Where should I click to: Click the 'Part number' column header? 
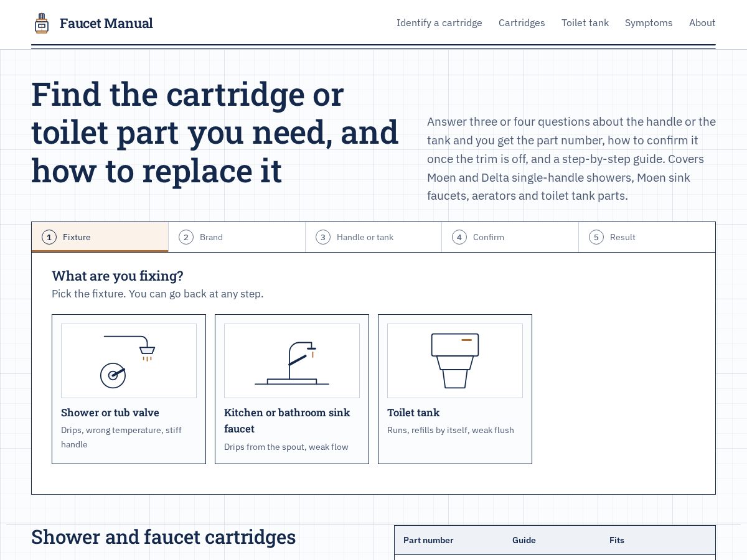tap(428, 540)
